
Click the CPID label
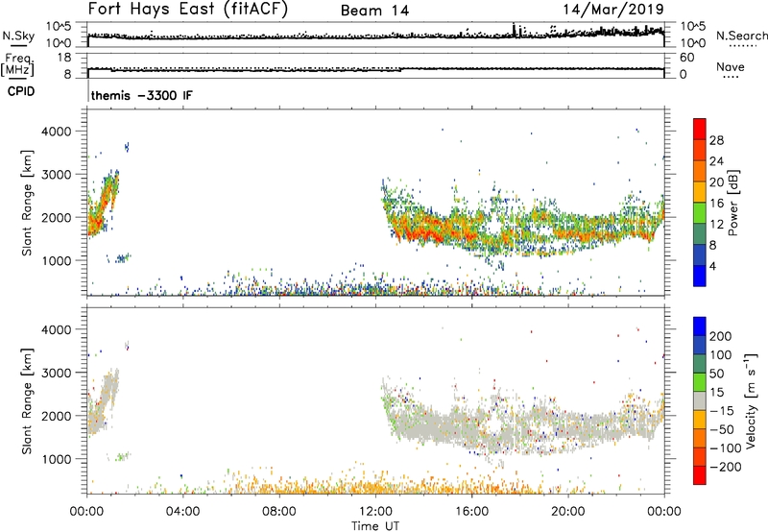21,91
